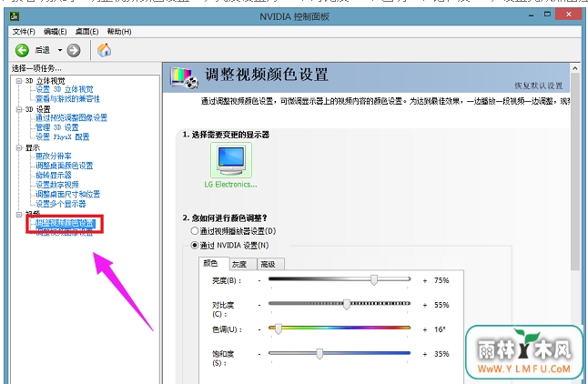Open 设置数字音频 task
The image size is (588, 384).
tap(57, 185)
